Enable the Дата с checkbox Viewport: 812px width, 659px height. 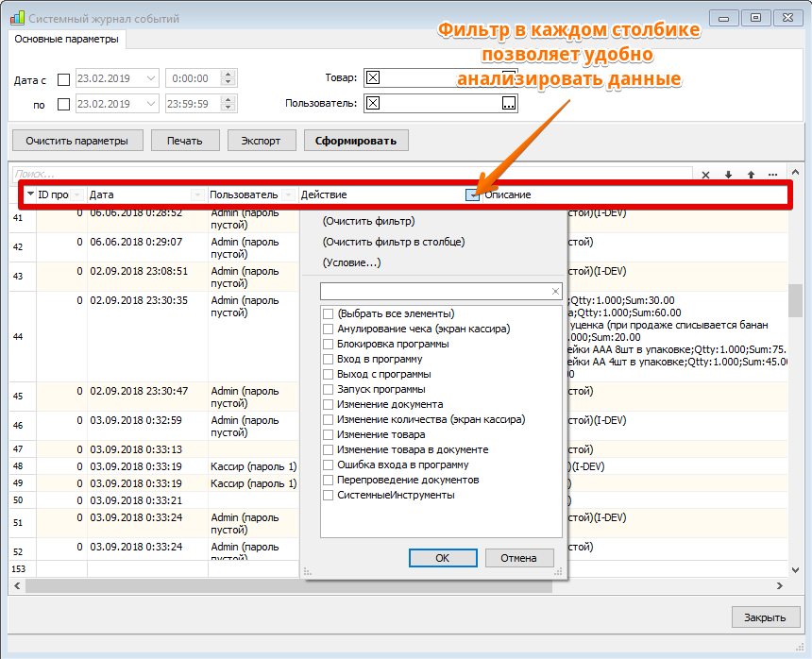click(x=63, y=79)
